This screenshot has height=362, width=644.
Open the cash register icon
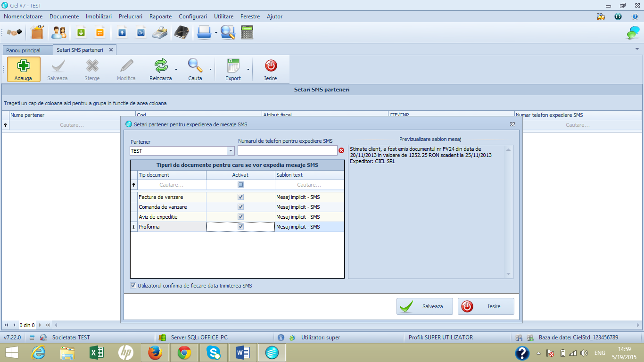(x=160, y=33)
